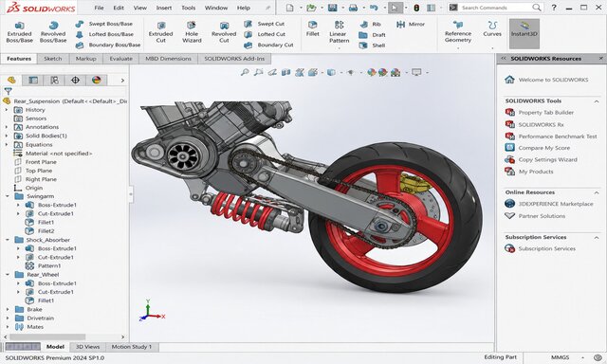Open the Tools menu
The height and width of the screenshot is (364, 607).
click(x=189, y=8)
